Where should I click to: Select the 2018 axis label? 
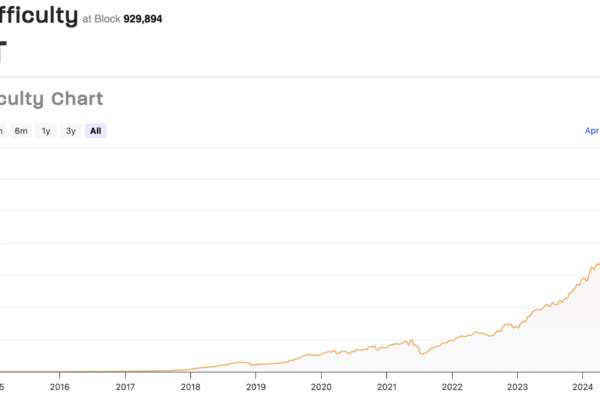pos(190,386)
